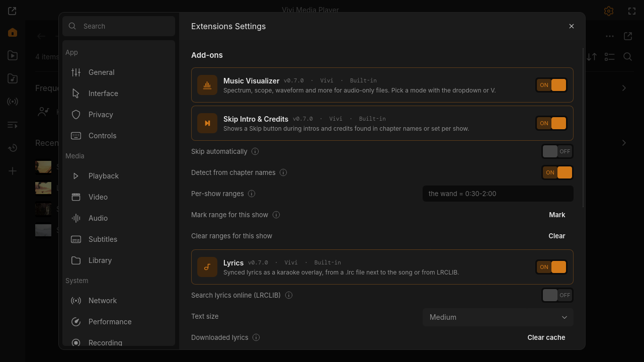This screenshot has width=644, height=362.
Task: Open the playlist queue icon in left rail
Action: [13, 125]
